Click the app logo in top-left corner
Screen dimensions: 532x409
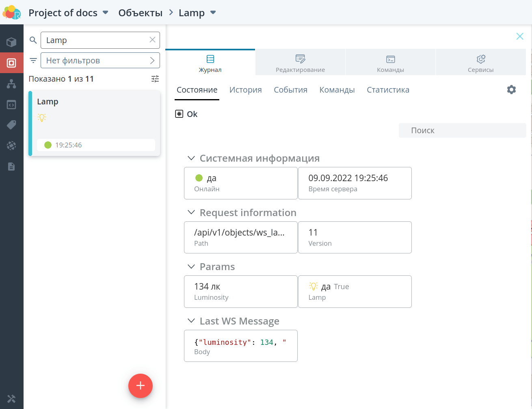coord(11,13)
